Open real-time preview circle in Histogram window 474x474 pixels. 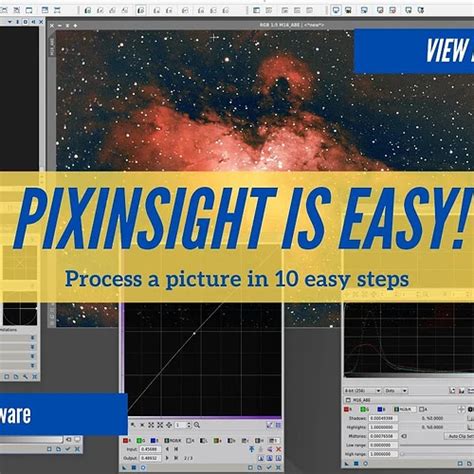(x=365, y=464)
